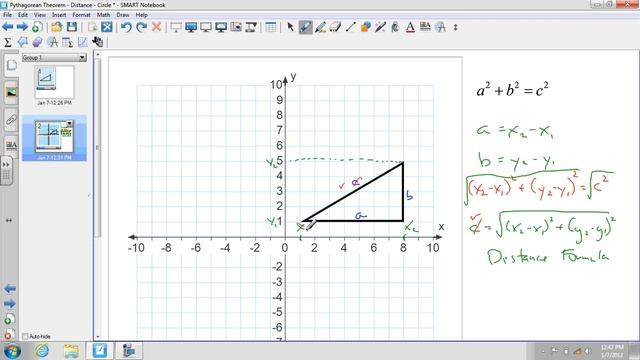Screen dimensions: 640x360
Task: Launch Internet Explorer from the taskbar
Action: tap(42, 351)
